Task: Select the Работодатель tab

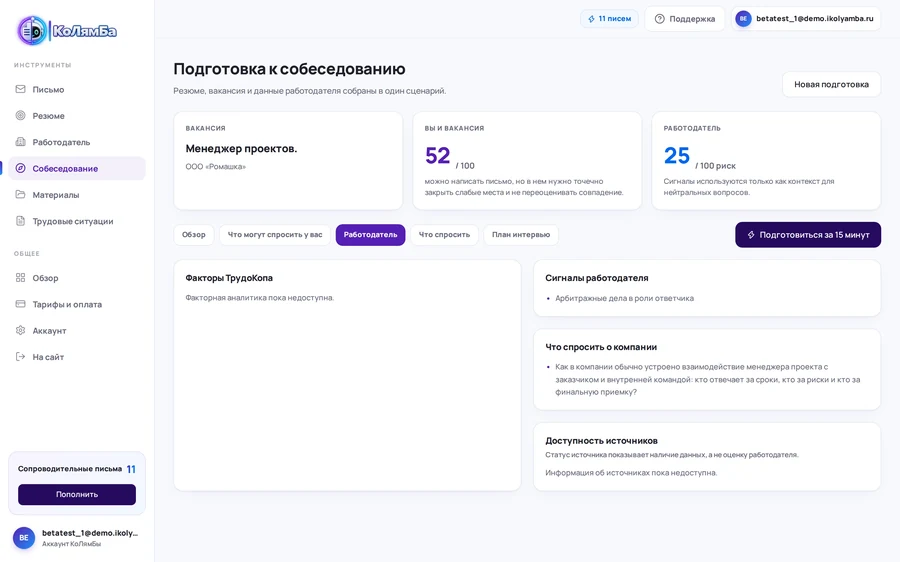Action: click(x=370, y=235)
